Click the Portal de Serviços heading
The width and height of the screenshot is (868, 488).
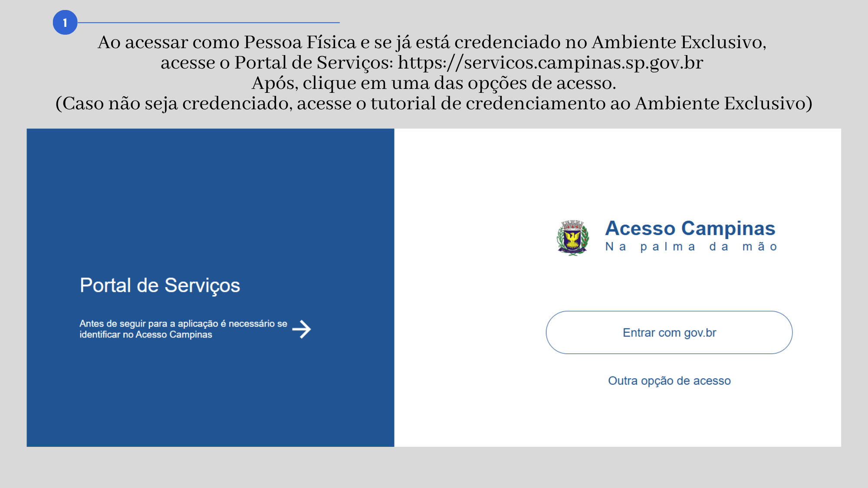pos(160,285)
